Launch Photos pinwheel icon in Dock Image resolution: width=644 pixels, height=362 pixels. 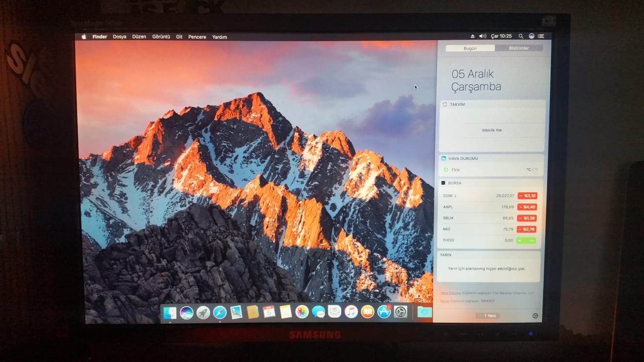point(302,312)
